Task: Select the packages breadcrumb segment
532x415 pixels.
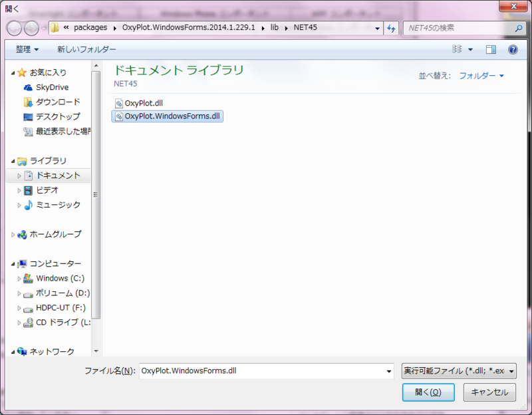Action: [x=90, y=27]
